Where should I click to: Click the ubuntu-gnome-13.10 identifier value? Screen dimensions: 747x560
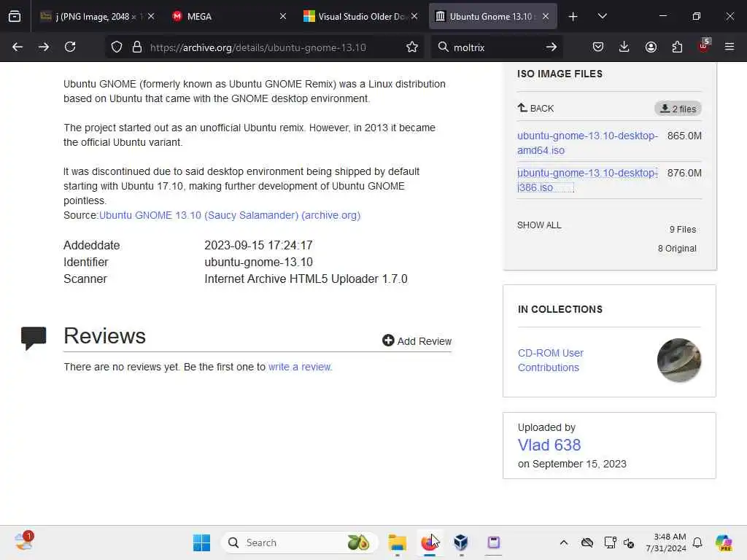(x=259, y=262)
